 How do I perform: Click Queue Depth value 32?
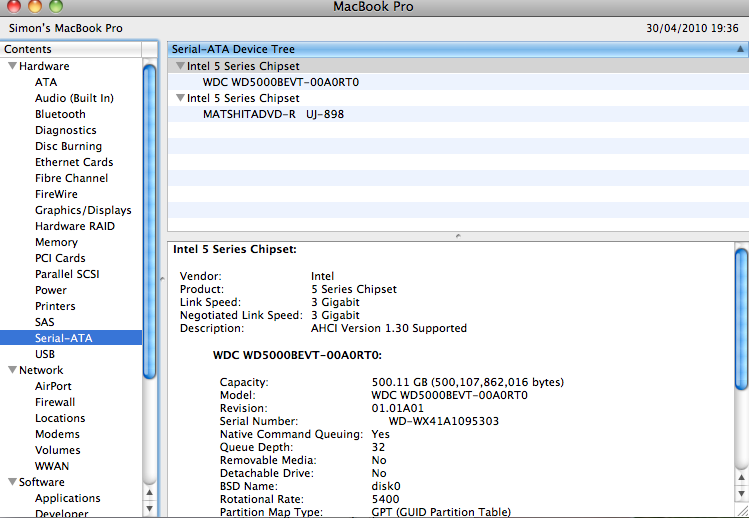click(x=378, y=447)
